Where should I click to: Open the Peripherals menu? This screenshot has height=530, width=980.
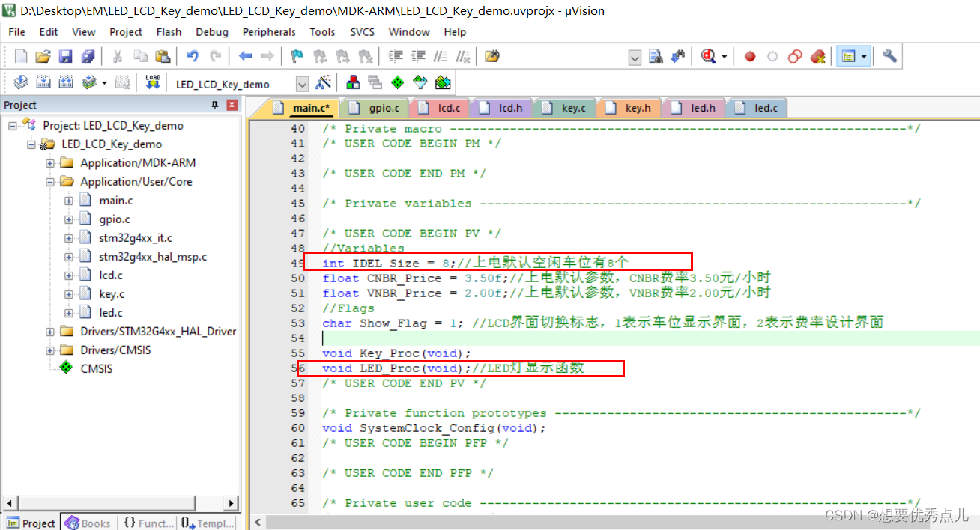[x=268, y=31]
